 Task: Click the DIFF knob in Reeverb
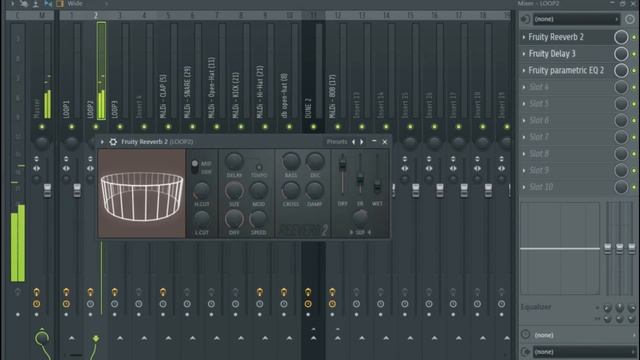pyautogui.click(x=234, y=219)
